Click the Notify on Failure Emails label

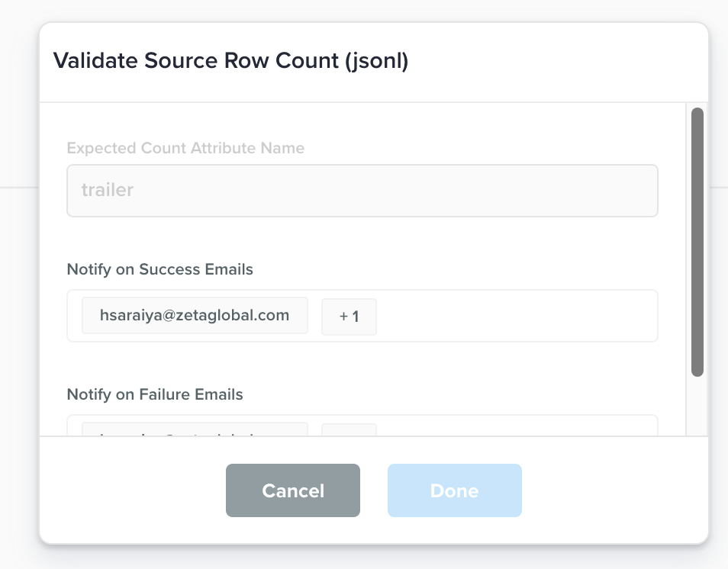(155, 394)
